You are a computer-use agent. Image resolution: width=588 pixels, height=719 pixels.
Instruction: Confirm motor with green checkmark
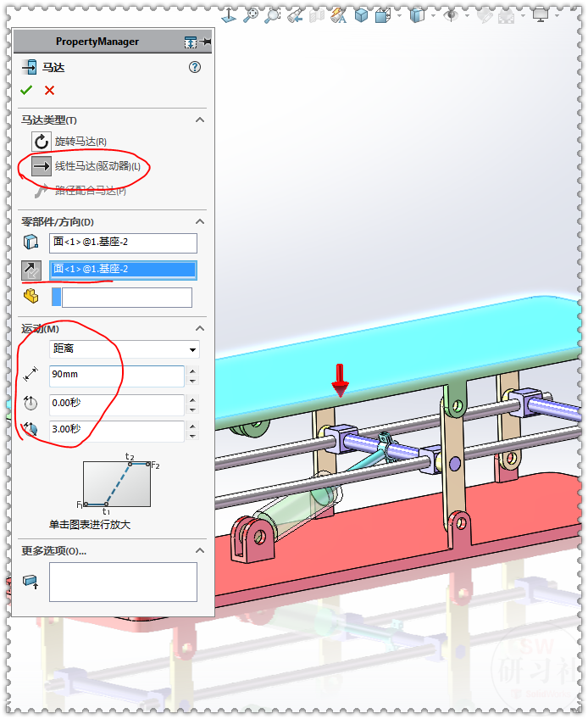26,91
